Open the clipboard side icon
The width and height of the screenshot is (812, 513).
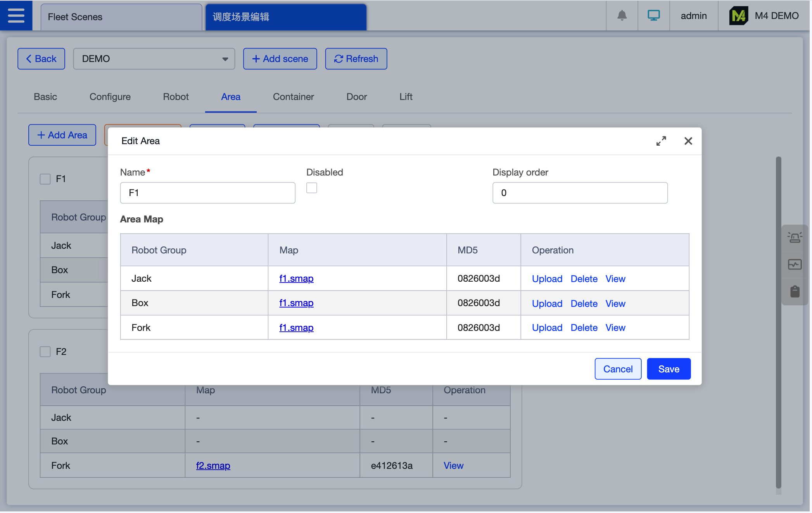(795, 291)
